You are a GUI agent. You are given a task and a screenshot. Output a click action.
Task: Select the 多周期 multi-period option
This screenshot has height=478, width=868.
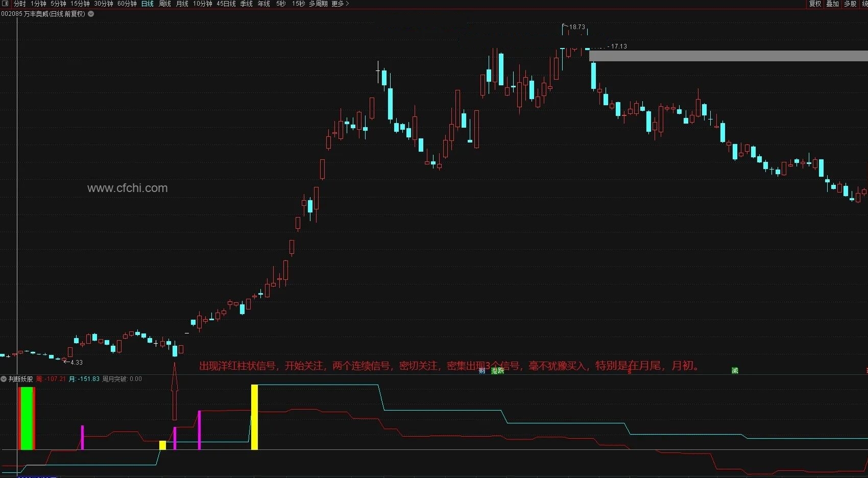318,4
